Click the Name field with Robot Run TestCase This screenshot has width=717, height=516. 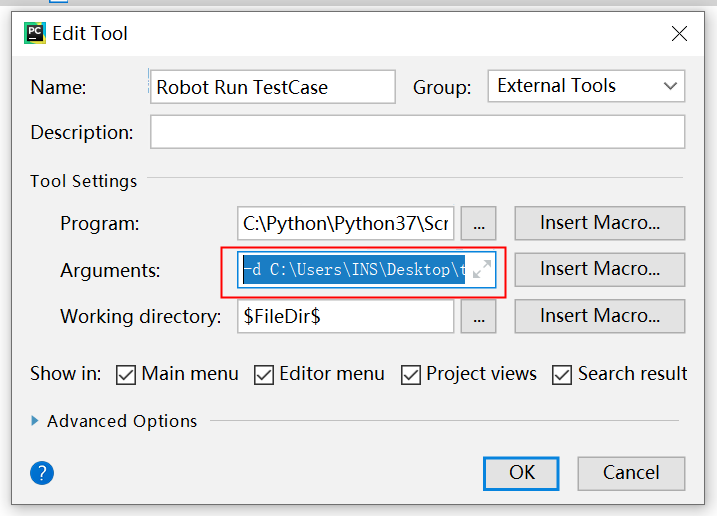click(273, 87)
